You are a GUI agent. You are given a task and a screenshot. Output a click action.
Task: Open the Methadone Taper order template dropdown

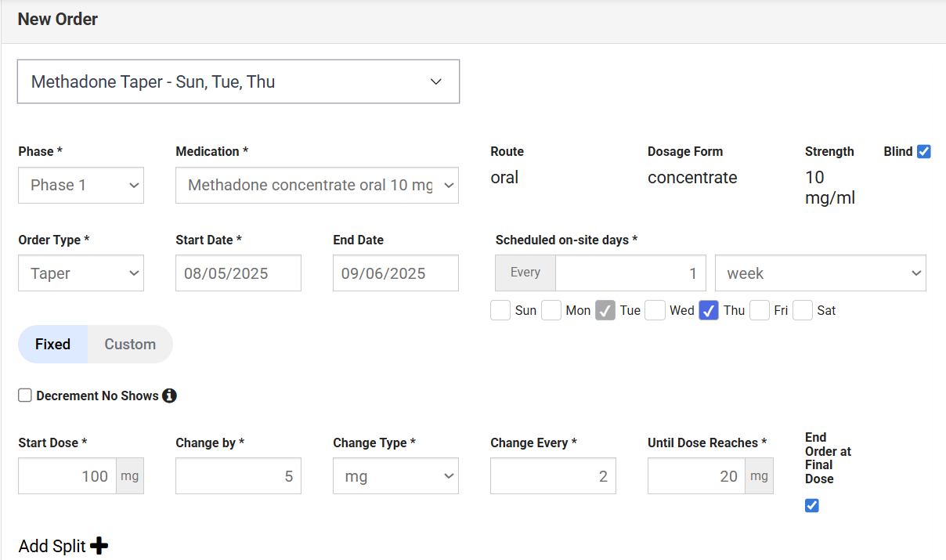coord(238,81)
